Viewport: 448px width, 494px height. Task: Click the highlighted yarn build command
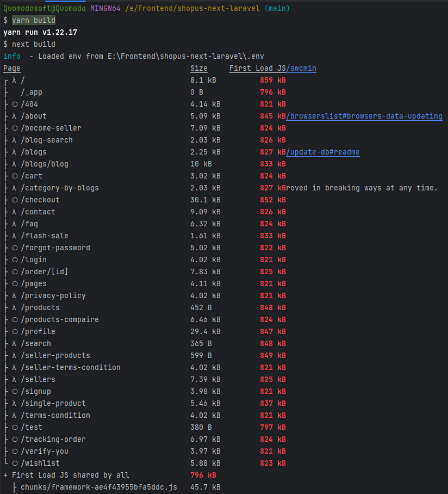click(x=33, y=20)
